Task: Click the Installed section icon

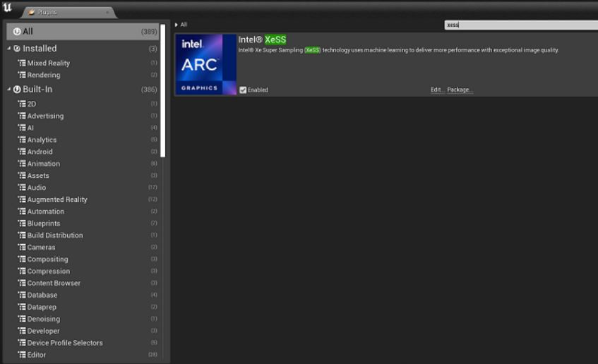Action: click(17, 49)
